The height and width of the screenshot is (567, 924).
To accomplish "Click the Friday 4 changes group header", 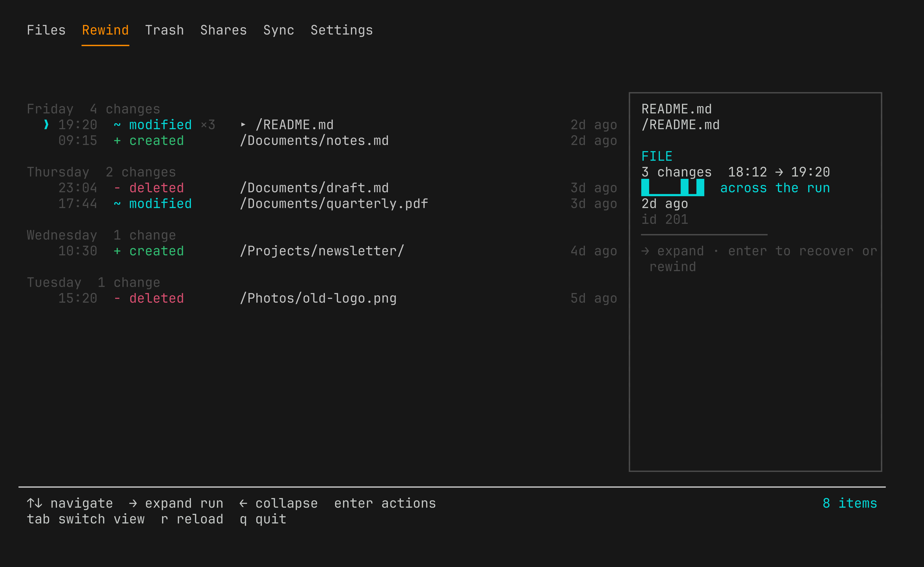I will 93,109.
